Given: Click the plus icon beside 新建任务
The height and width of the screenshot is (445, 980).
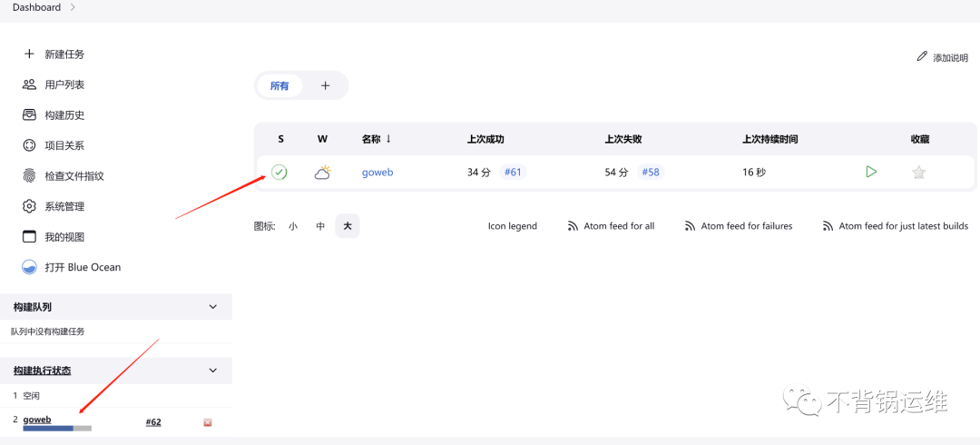Looking at the screenshot, I should [29, 54].
